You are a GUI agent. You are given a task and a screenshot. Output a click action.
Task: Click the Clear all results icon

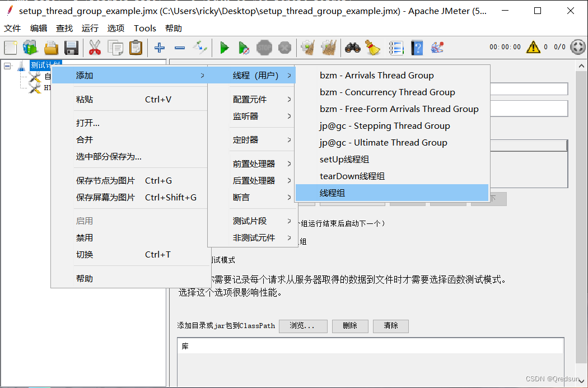click(329, 48)
